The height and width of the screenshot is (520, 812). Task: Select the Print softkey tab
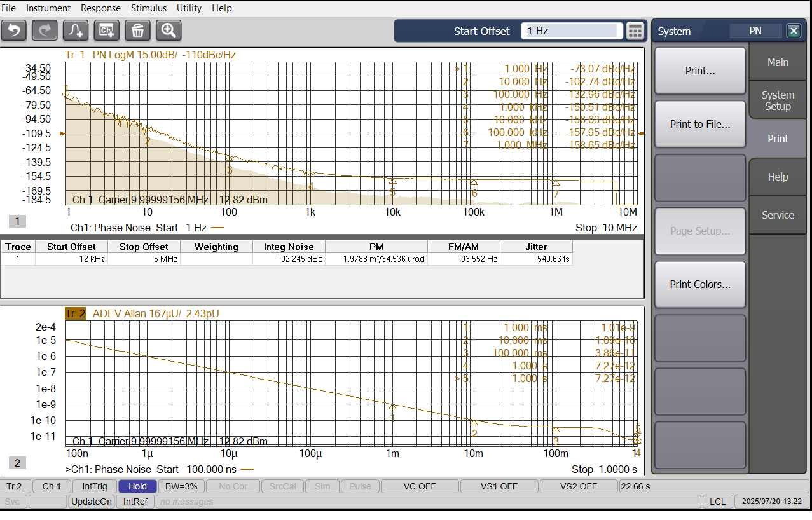(778, 139)
